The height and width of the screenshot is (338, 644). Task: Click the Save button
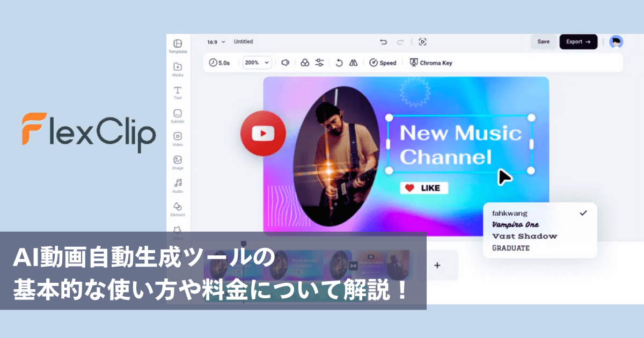(x=543, y=42)
